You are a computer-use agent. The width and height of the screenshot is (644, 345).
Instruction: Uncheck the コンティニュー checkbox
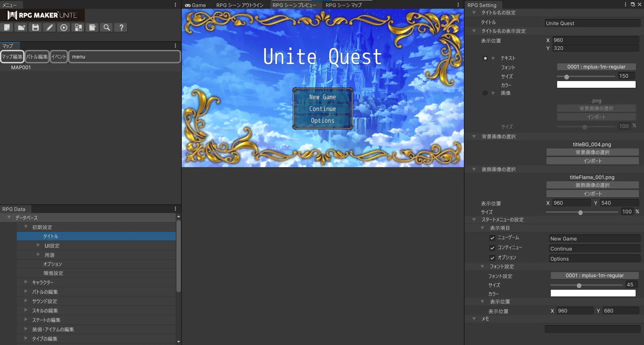coord(492,248)
